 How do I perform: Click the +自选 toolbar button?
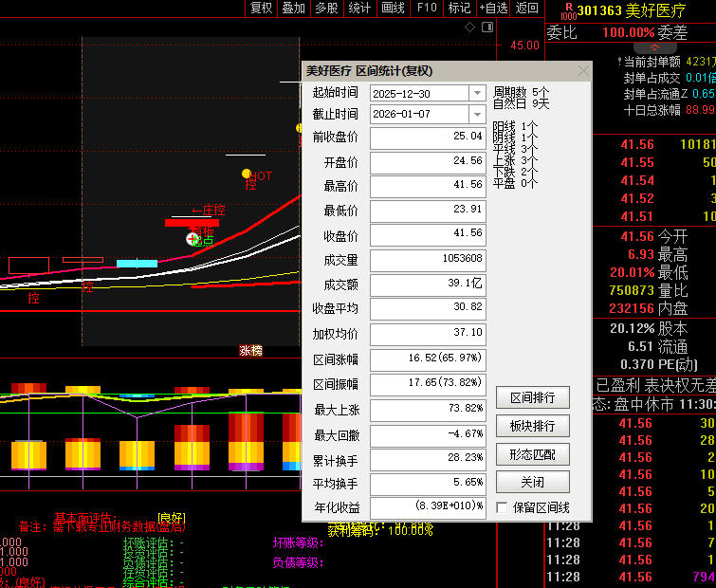click(x=492, y=8)
